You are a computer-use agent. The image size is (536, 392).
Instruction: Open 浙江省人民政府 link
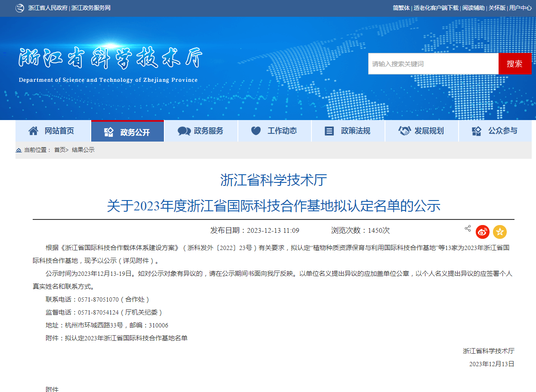[x=48, y=8]
